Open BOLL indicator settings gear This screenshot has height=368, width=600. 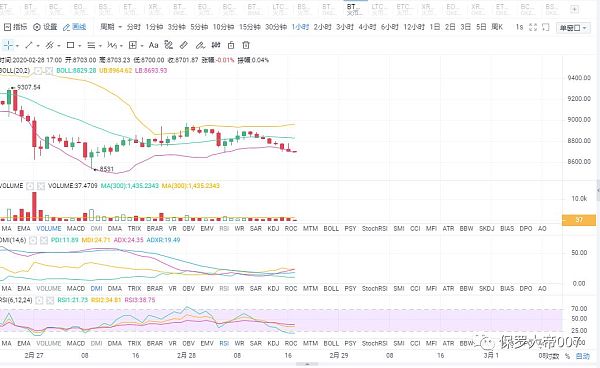tap(38, 70)
